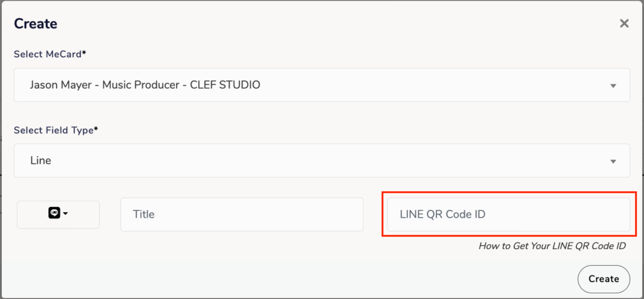Screen dimensions: 644x299
Task: Focus the Title input field
Action: [x=241, y=214]
